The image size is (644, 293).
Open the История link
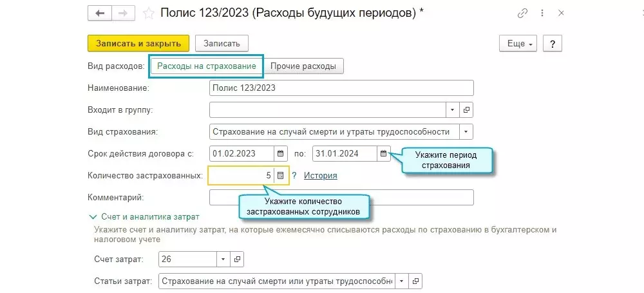coord(320,175)
